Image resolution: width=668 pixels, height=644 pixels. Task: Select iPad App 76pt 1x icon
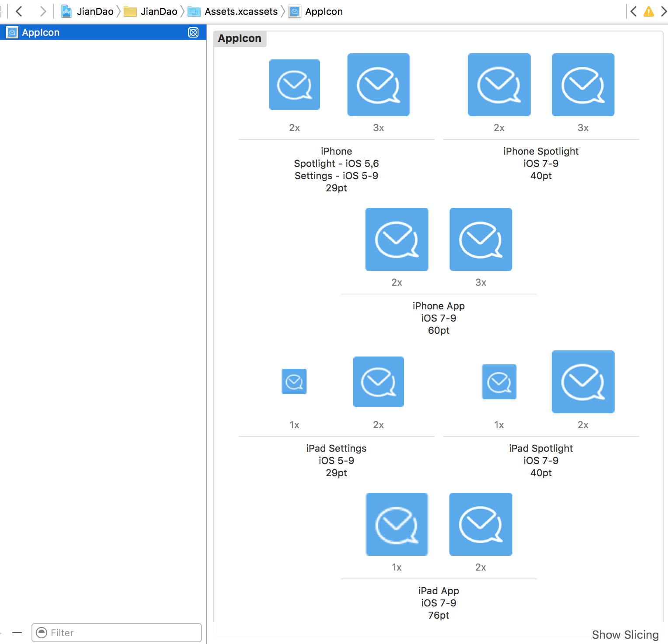pos(397,524)
